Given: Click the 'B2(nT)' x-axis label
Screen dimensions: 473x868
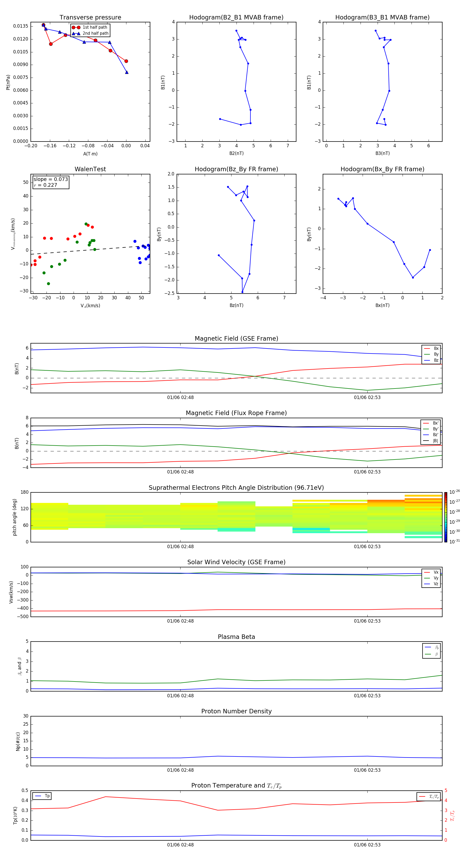Looking at the screenshot, I should point(236,153).
